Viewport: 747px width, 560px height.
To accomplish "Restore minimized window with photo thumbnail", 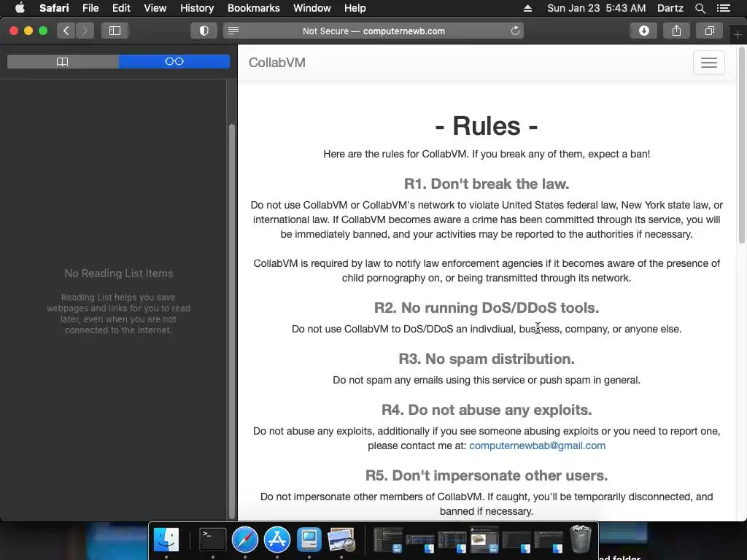I will pyautogui.click(x=484, y=540).
